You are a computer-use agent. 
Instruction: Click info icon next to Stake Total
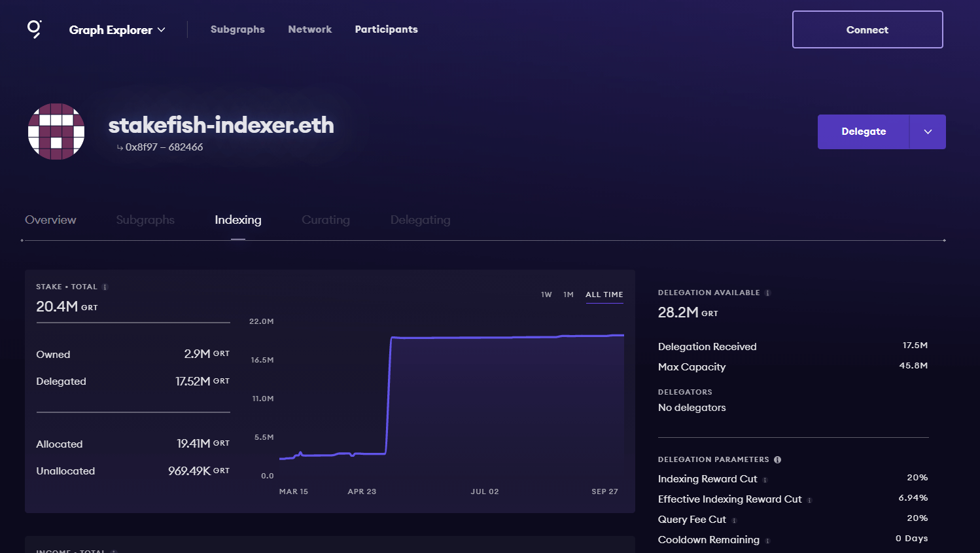coord(105,287)
